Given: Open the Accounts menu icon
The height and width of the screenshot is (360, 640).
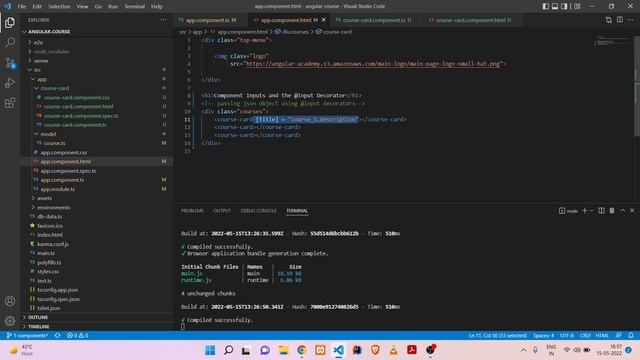Looking at the screenshot, I should point(10,301).
